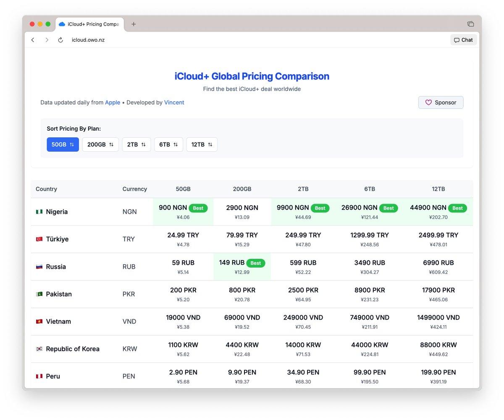This screenshot has width=504, height=420.
Task: Click the 12TB column header in the table
Action: pyautogui.click(x=438, y=189)
